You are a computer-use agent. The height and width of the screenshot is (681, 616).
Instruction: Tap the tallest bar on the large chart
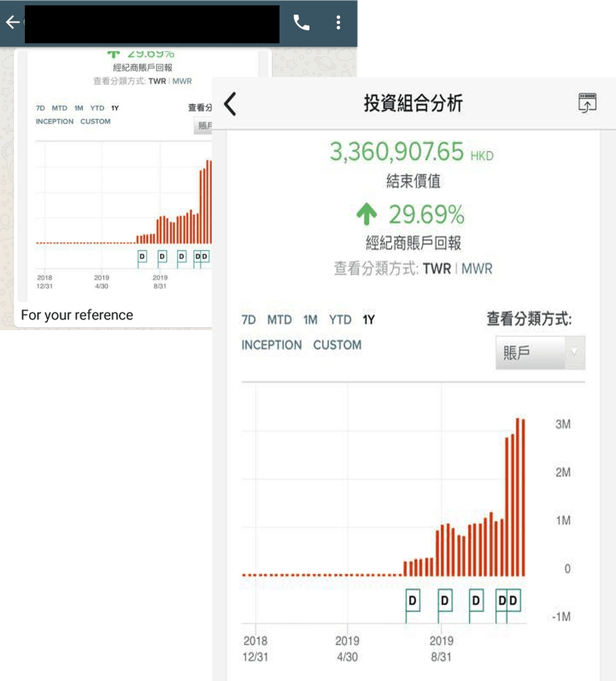(518, 497)
